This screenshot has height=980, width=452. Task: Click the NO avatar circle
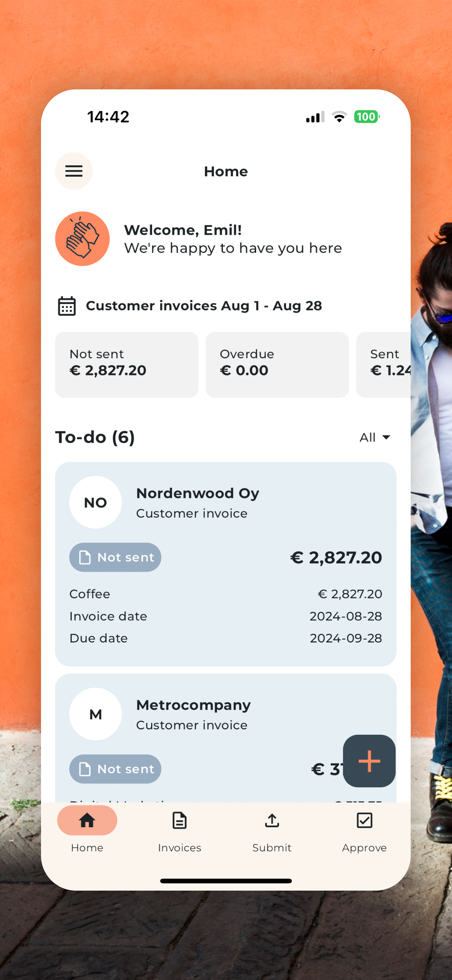click(x=96, y=502)
